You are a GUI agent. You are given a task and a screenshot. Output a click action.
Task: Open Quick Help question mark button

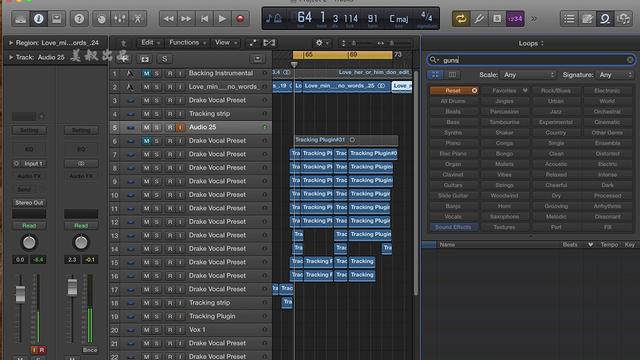click(79, 19)
